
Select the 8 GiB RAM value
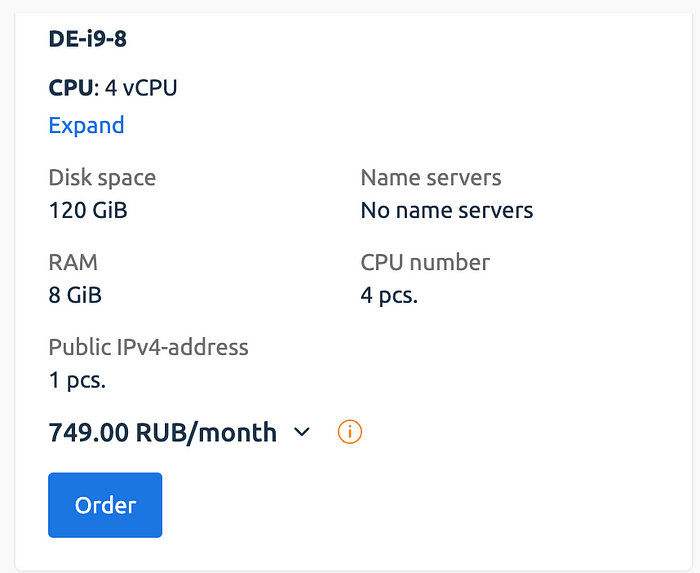click(75, 296)
